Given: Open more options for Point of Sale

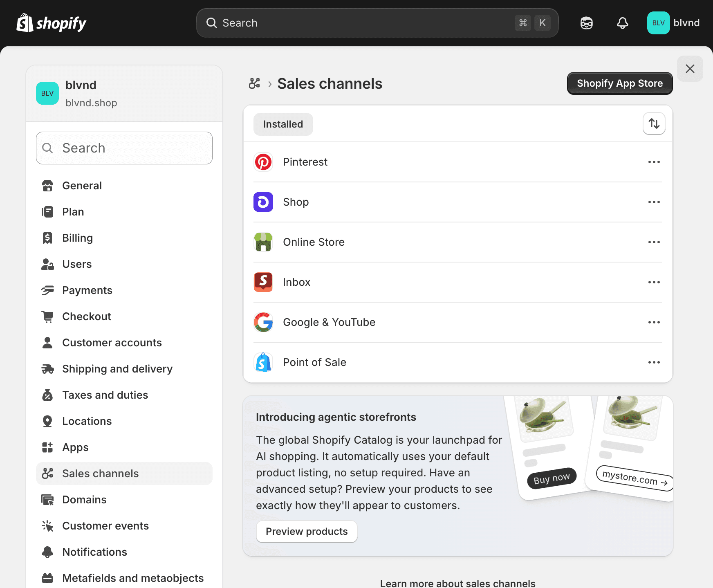Looking at the screenshot, I should 654,362.
